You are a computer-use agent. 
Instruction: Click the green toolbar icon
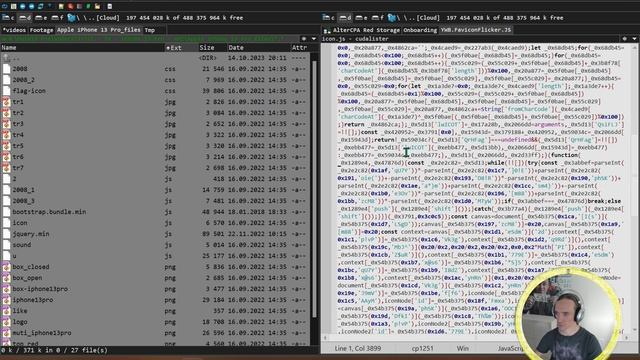pos(88,6)
